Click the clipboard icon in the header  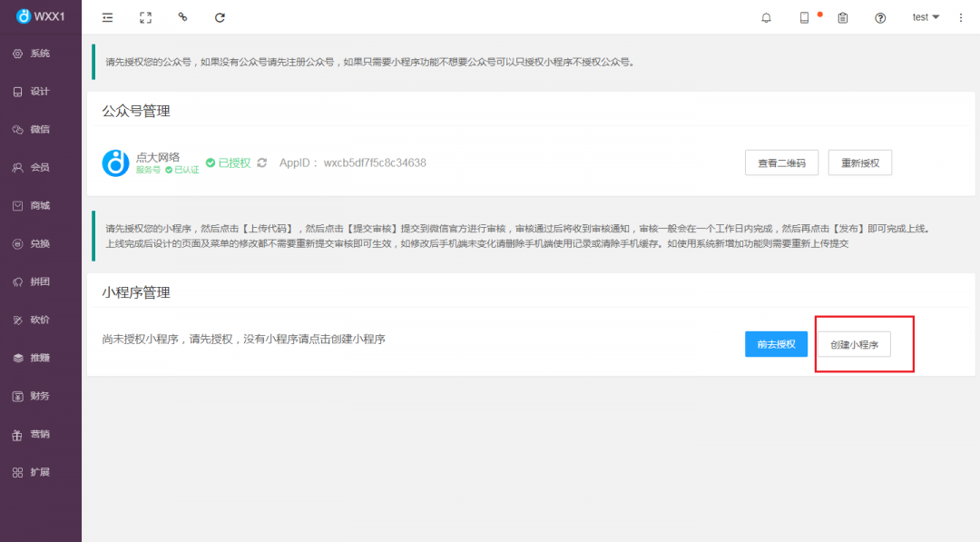pyautogui.click(x=842, y=16)
